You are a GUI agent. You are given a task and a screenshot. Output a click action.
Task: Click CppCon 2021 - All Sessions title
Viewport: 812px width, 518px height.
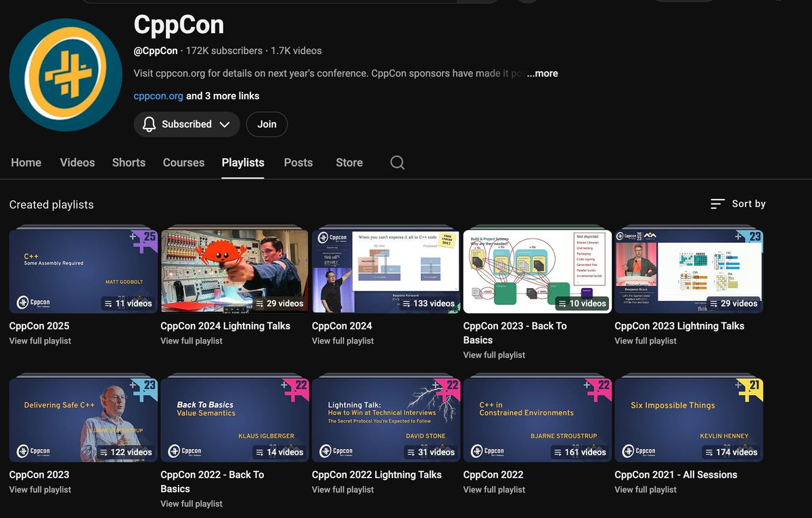(676, 475)
